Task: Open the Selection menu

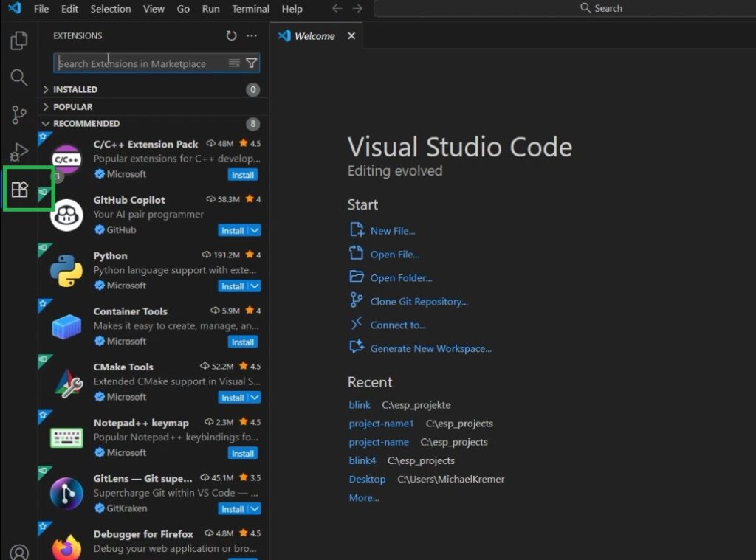Action: pos(111,9)
